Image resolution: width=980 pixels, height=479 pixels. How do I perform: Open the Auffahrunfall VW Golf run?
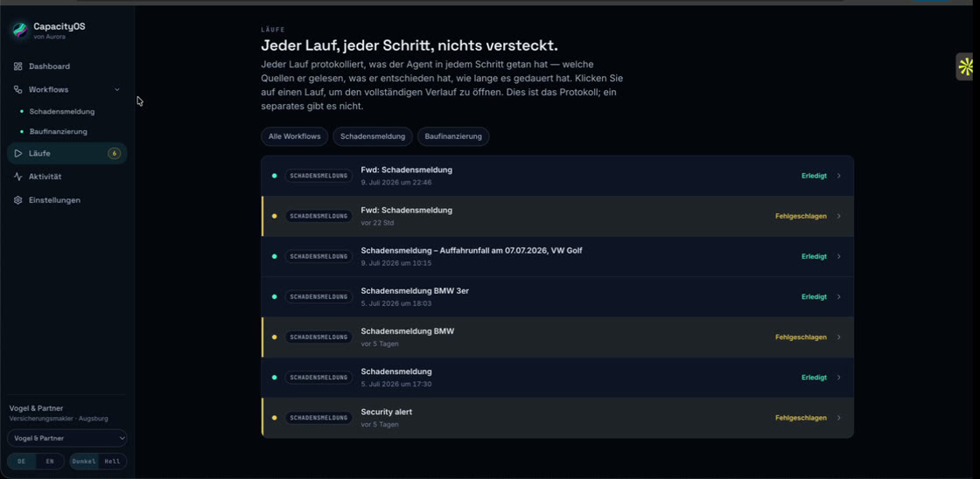[557, 256]
